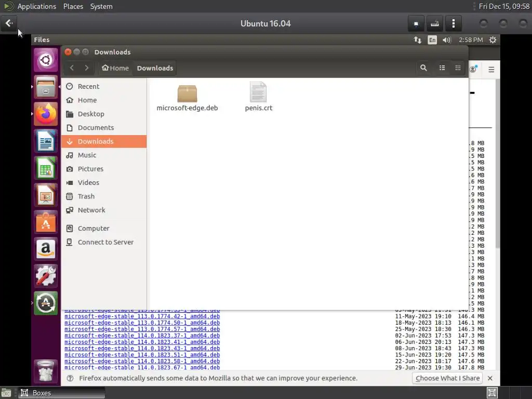
Task: Go forward in Files navigation
Action: tap(87, 68)
